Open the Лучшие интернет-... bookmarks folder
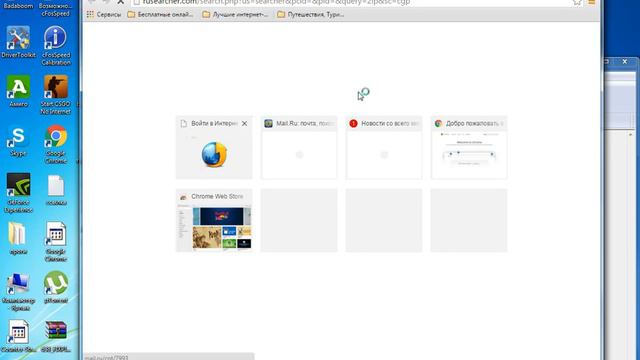Screen dimensions: 640x360 pyautogui.click(x=236, y=14)
